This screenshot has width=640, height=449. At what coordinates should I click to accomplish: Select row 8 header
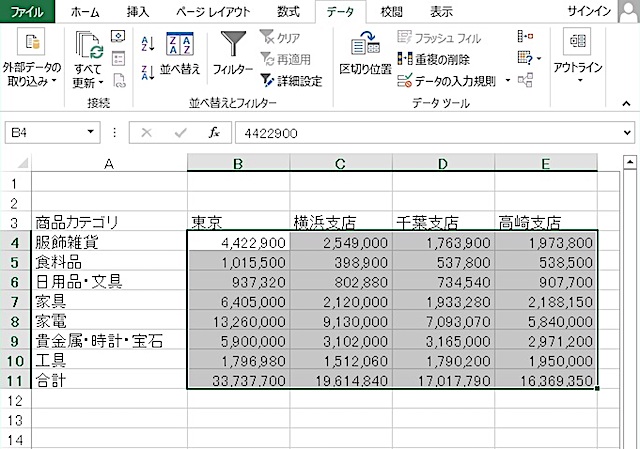[15, 322]
